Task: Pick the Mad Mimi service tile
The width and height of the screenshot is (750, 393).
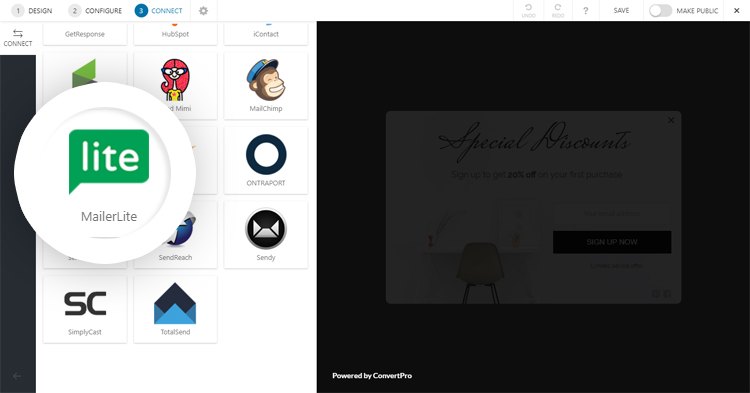Action: point(176,86)
